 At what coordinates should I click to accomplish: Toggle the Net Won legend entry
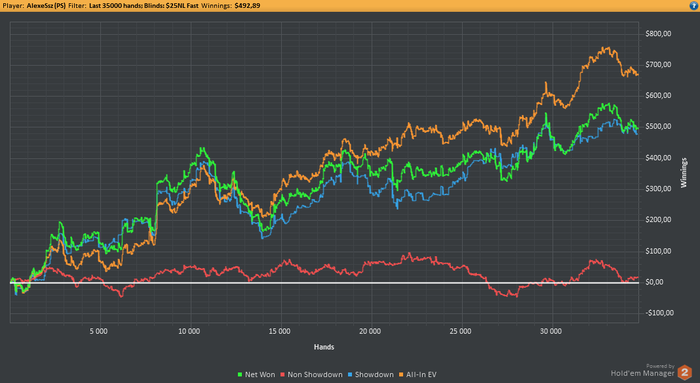pyautogui.click(x=256, y=375)
